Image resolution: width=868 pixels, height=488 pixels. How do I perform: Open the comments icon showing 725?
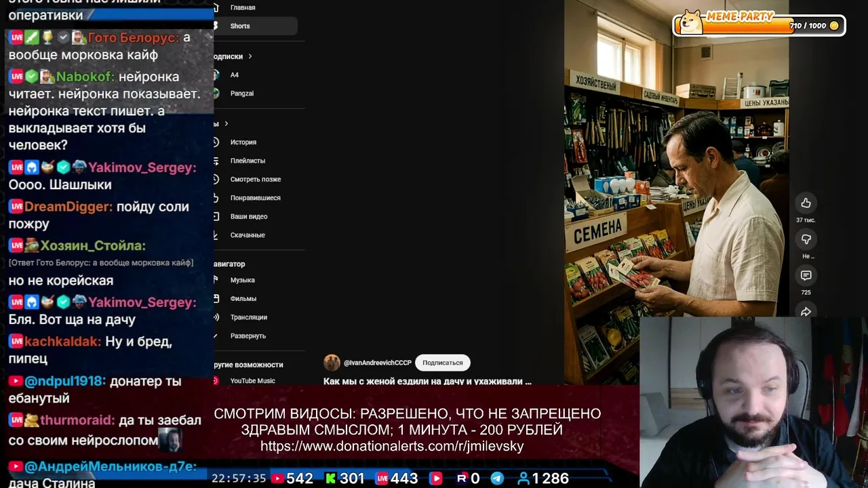[x=806, y=275]
